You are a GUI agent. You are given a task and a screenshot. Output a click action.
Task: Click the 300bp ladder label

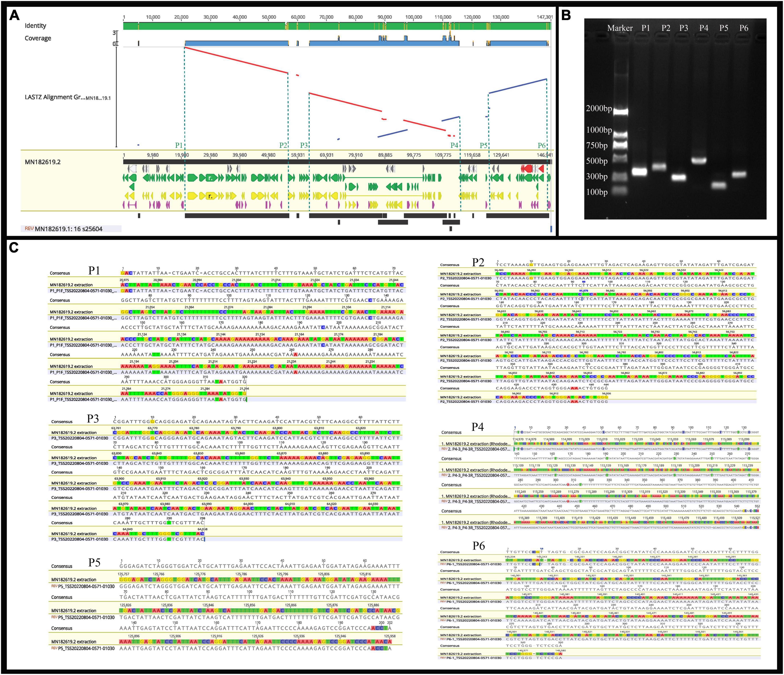click(x=597, y=177)
